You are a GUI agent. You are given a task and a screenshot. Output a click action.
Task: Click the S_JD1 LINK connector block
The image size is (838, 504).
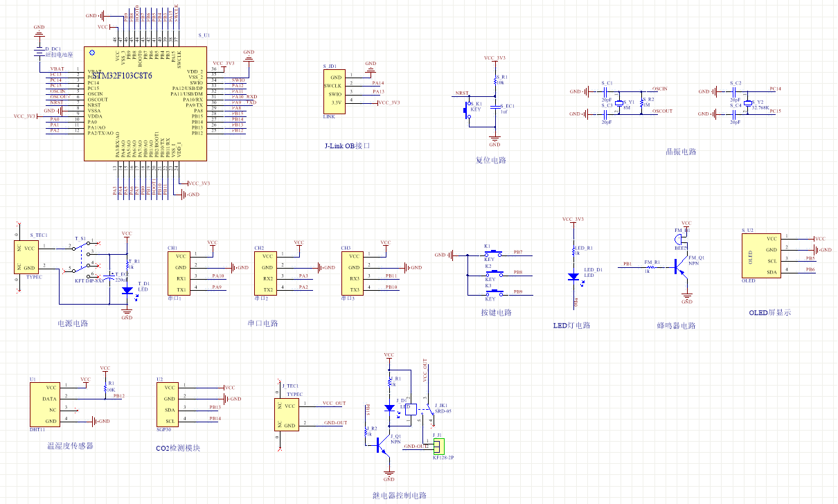tap(334, 90)
